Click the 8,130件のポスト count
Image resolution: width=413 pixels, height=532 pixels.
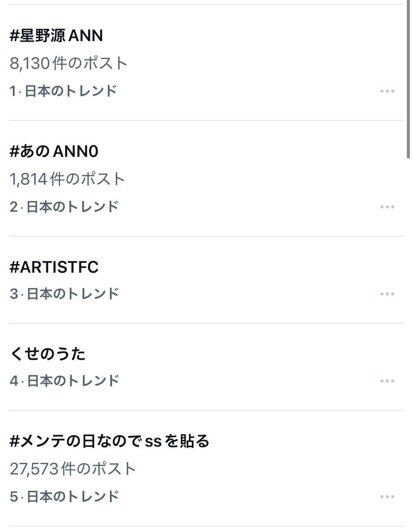pos(69,63)
